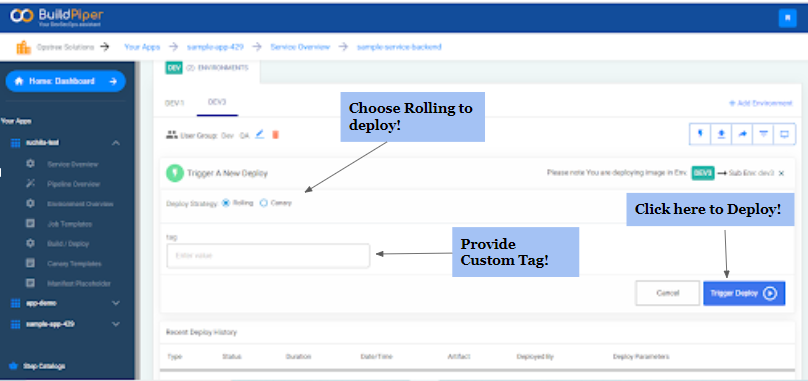The width and height of the screenshot is (808, 381).
Task: Click the Opstree Solutions organization icon
Action: tap(23, 47)
